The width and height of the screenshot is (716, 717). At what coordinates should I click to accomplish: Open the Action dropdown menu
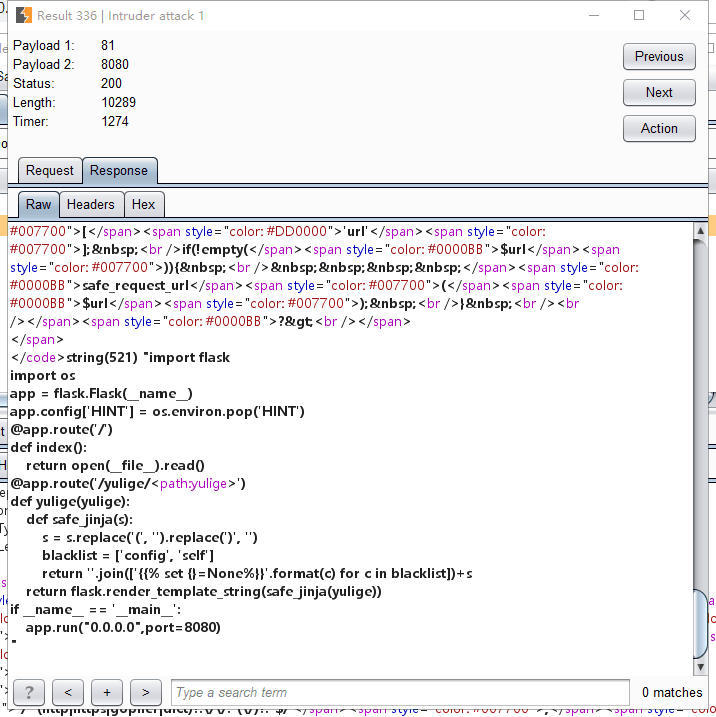click(659, 128)
